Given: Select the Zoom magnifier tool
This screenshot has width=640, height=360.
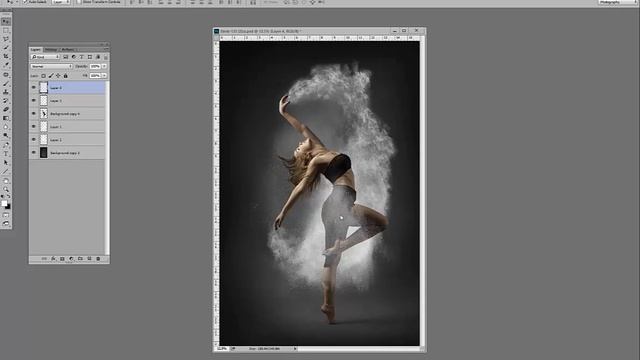Looking at the screenshot, I should [x=6, y=189].
